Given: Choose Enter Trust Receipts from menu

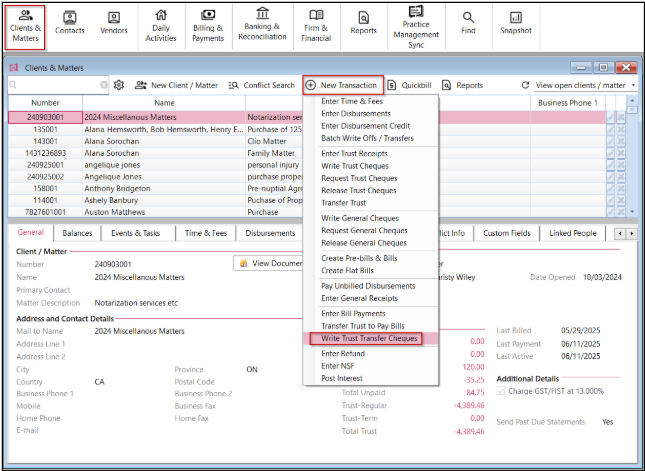Looking at the screenshot, I should [355, 153].
